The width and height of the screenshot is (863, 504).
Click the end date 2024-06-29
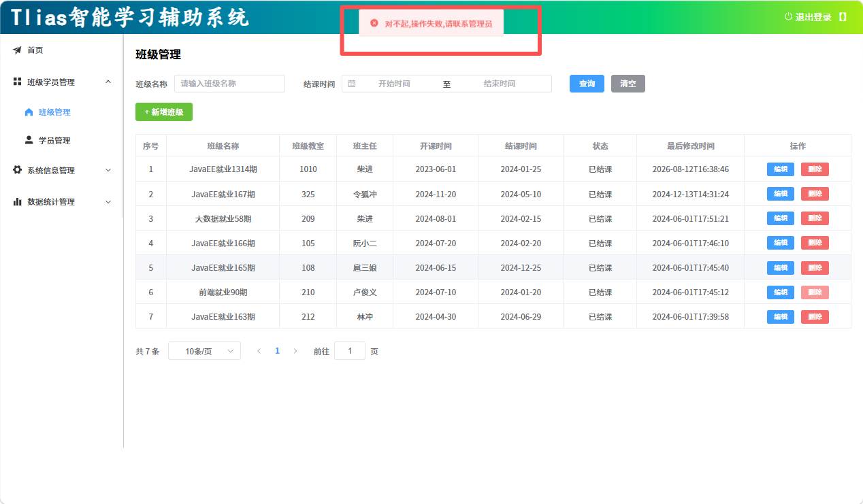[x=521, y=317]
